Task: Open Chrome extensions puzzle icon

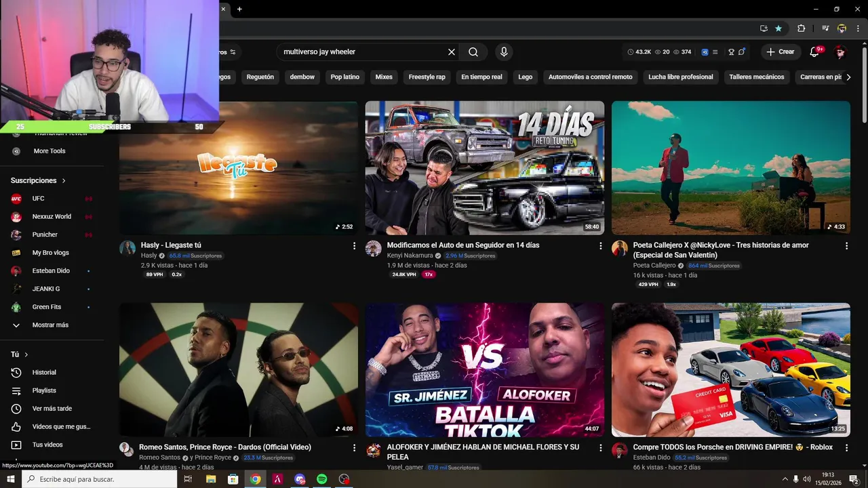Action: click(x=801, y=28)
